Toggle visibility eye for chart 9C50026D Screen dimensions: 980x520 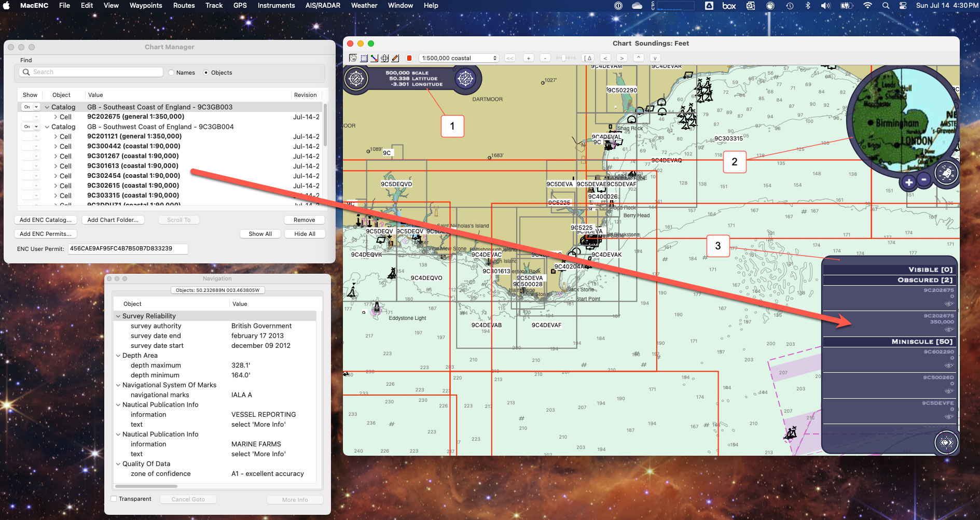pyautogui.click(x=949, y=391)
